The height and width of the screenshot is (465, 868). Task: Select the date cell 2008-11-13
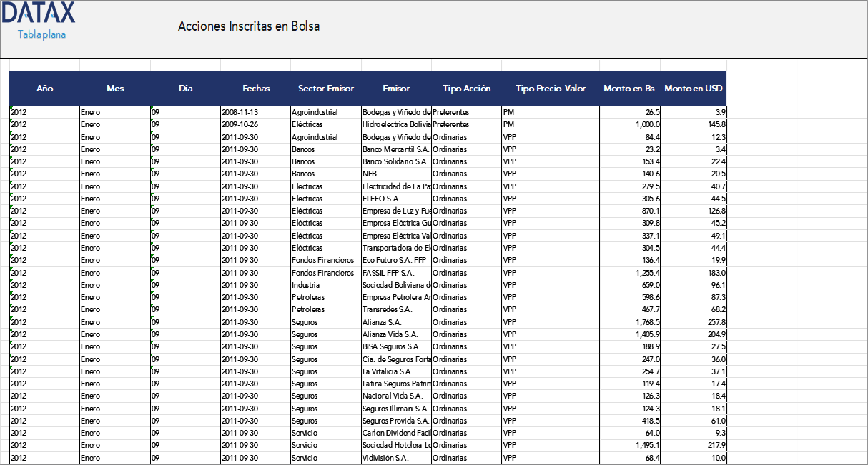[255, 112]
